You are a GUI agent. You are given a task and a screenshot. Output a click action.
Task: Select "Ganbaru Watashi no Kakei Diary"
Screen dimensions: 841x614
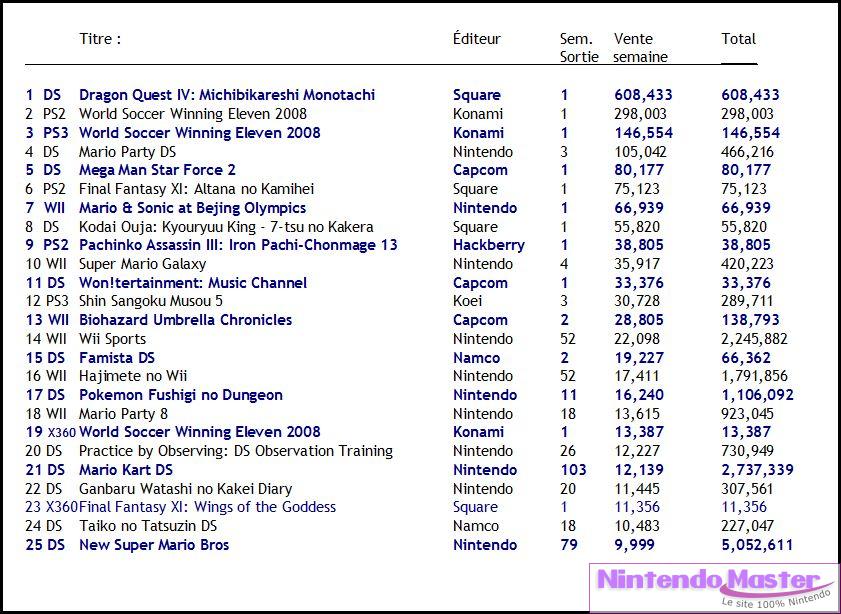point(186,489)
